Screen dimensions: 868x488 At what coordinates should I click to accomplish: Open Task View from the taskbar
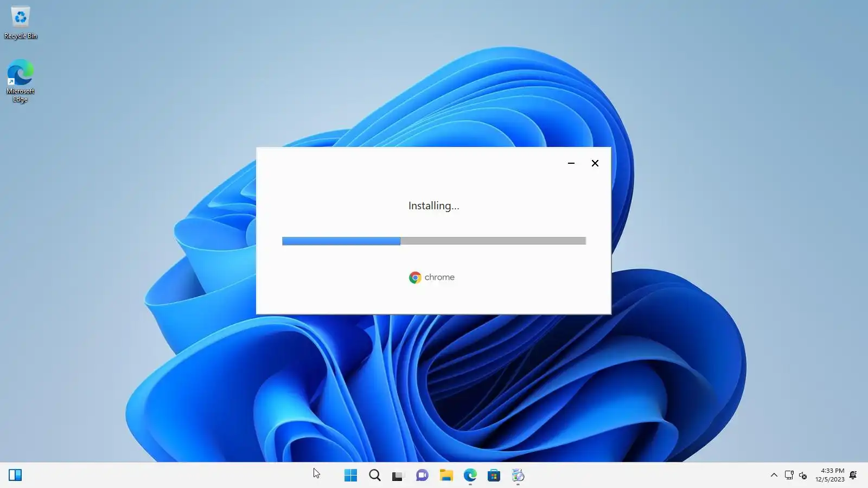click(398, 476)
